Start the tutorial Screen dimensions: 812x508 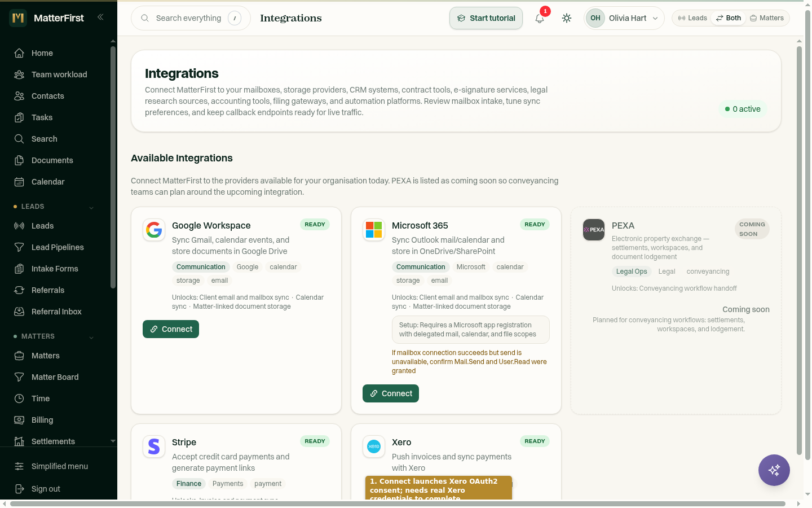(x=486, y=18)
